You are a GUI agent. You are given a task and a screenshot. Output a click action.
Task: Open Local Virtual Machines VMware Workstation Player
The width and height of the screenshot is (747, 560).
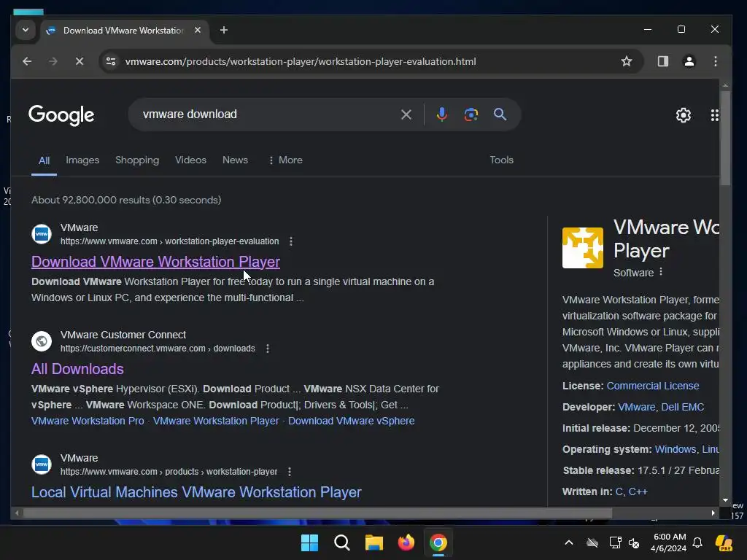coord(196,492)
